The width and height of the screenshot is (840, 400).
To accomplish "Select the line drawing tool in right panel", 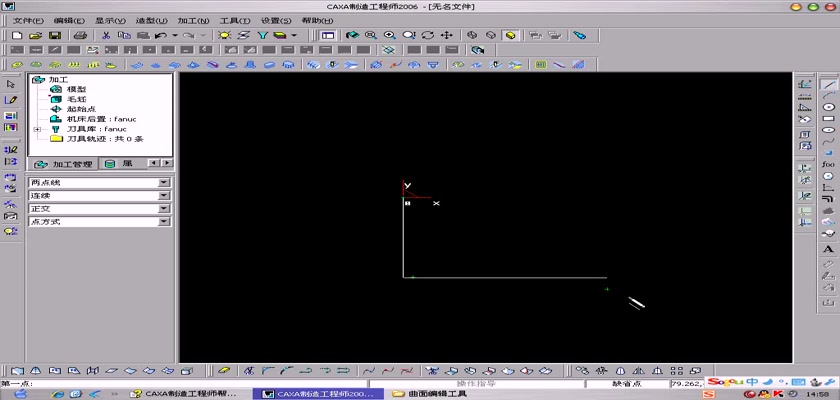I will [829, 84].
